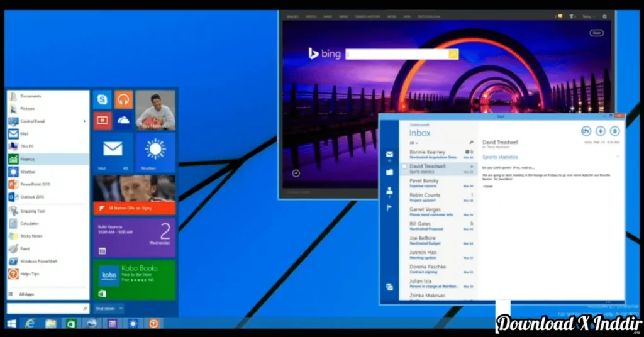Expand the Control Panel submenu arrow
This screenshot has height=337, width=644.
[x=84, y=121]
